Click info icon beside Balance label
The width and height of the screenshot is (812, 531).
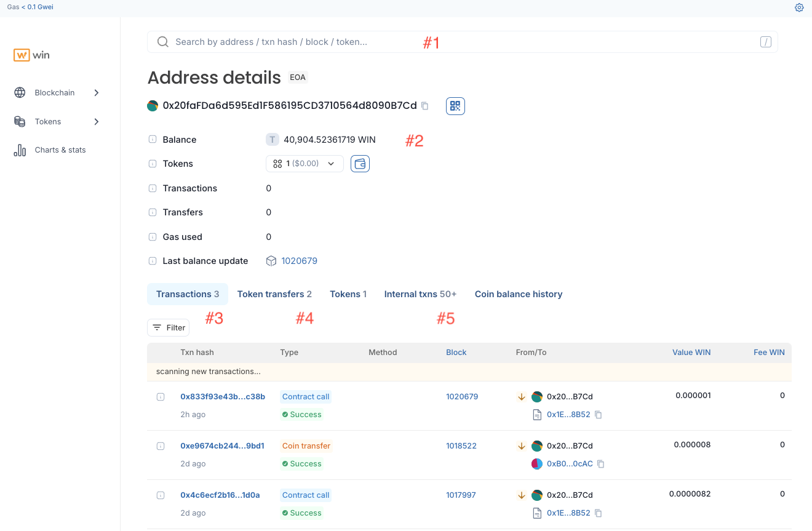tap(152, 140)
